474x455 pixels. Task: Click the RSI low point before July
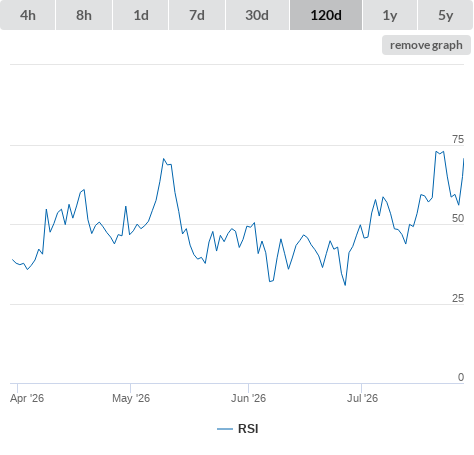345,285
